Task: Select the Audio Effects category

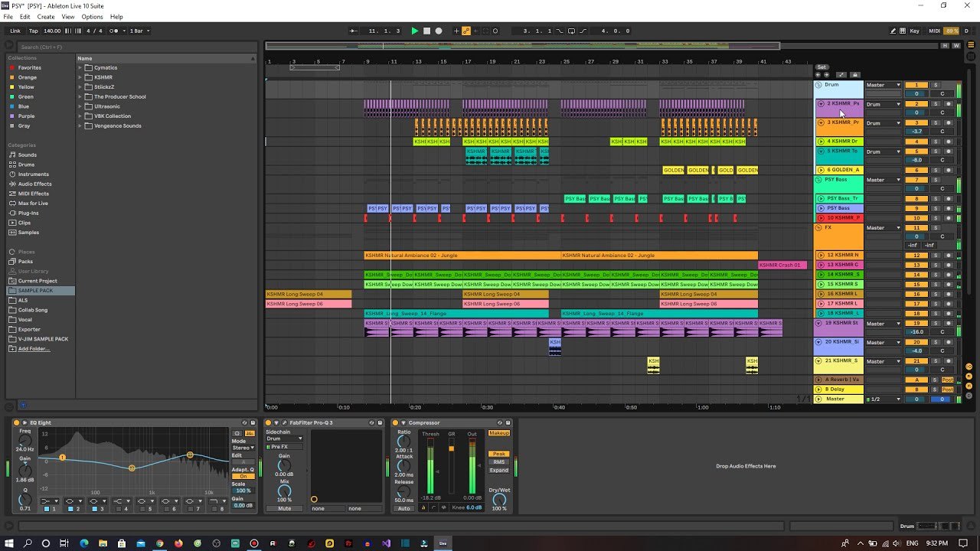Action: pos(34,184)
